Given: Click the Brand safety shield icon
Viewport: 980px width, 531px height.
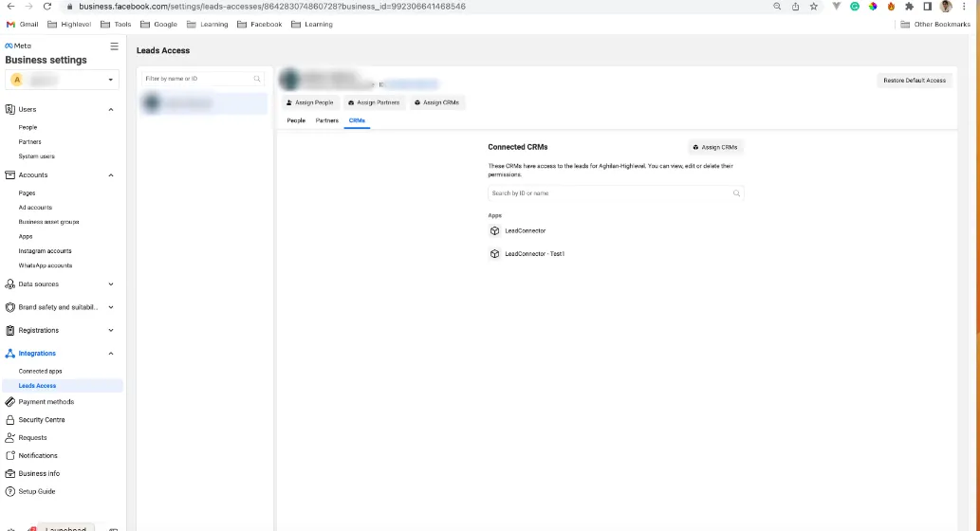Looking at the screenshot, I should click(x=10, y=307).
